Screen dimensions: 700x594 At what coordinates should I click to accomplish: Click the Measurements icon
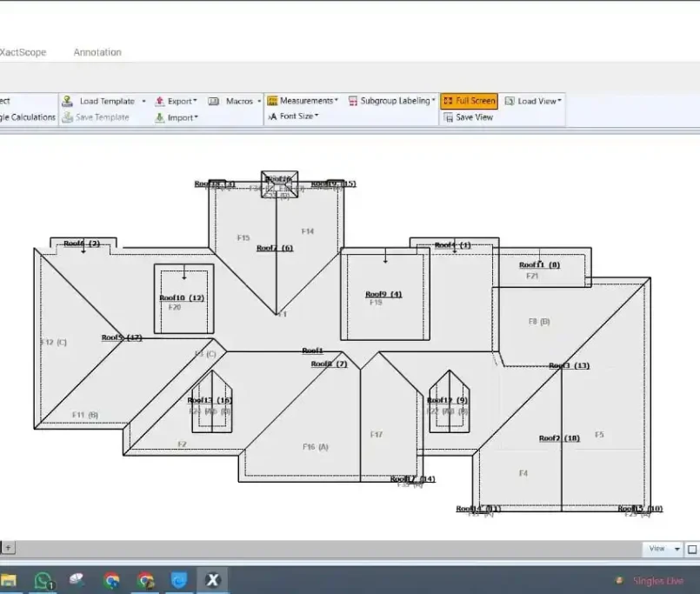(272, 101)
